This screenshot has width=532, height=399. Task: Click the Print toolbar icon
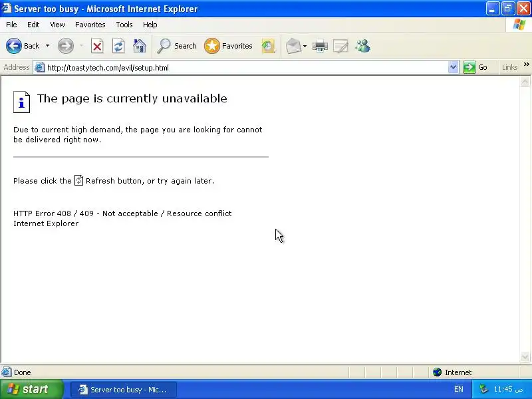(321, 46)
